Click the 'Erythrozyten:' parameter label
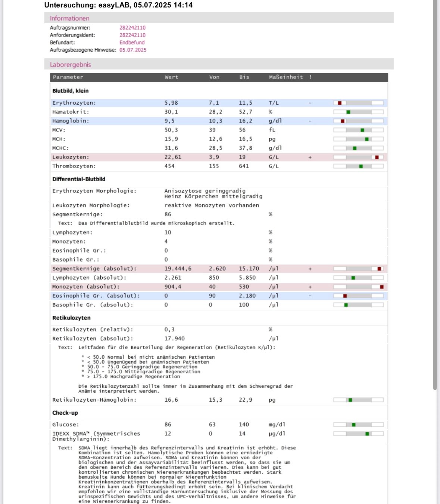The width and height of the screenshot is (440, 504). (x=74, y=103)
